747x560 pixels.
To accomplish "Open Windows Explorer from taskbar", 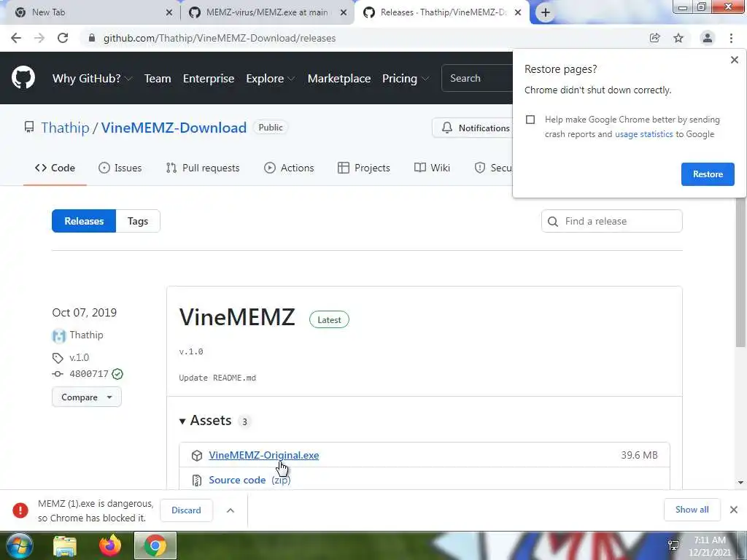I will tap(65, 545).
